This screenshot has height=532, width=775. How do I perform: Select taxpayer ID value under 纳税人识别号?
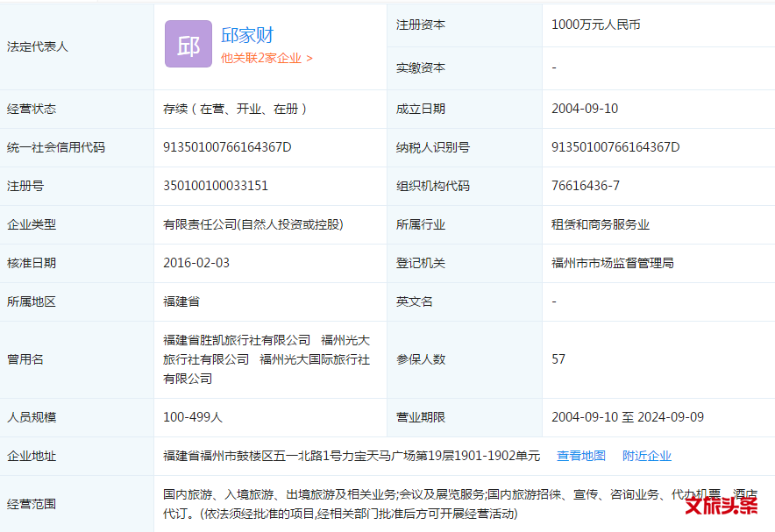click(615, 147)
